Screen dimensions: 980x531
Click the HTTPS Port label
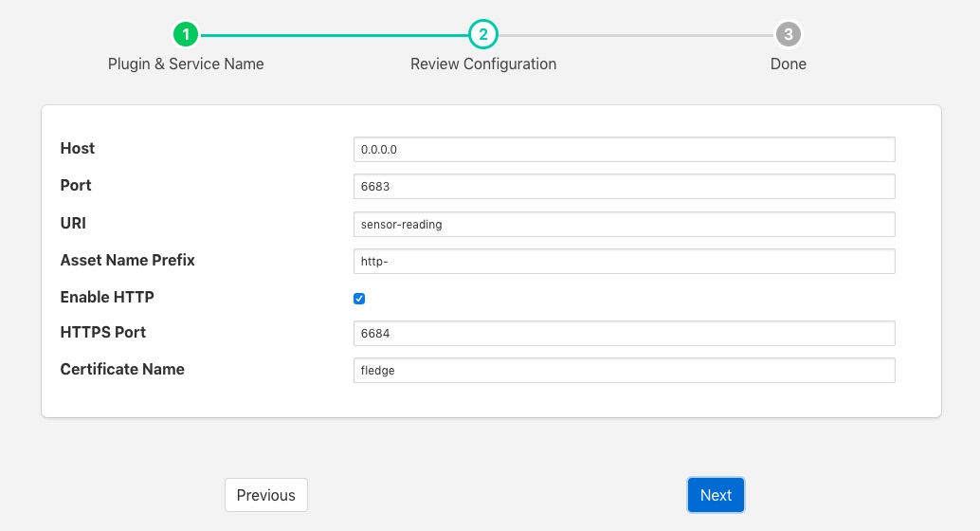tap(103, 332)
